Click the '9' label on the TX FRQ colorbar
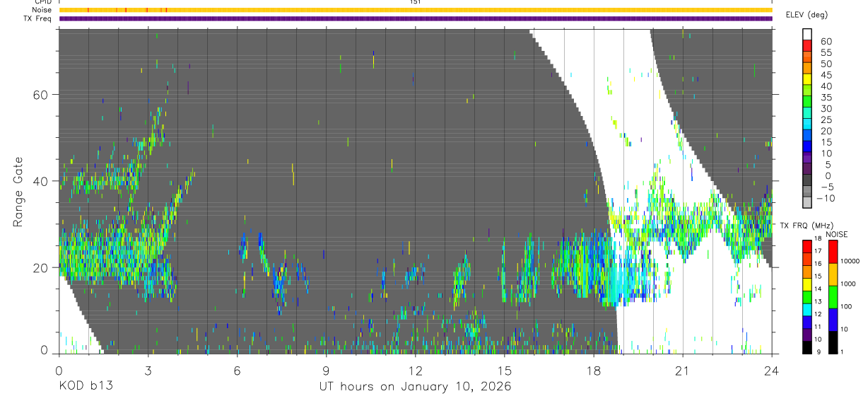Image resolution: width=868 pixels, height=401 pixels. tap(820, 353)
